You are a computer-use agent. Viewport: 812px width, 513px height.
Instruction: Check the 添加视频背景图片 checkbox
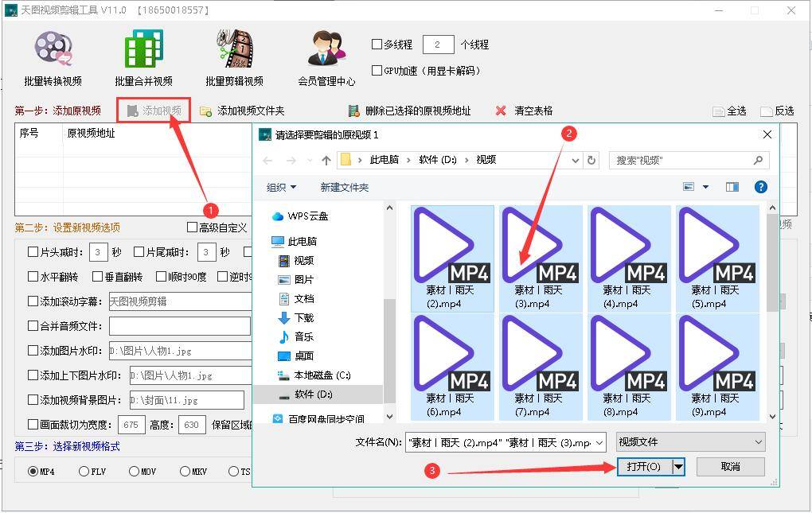coord(33,400)
